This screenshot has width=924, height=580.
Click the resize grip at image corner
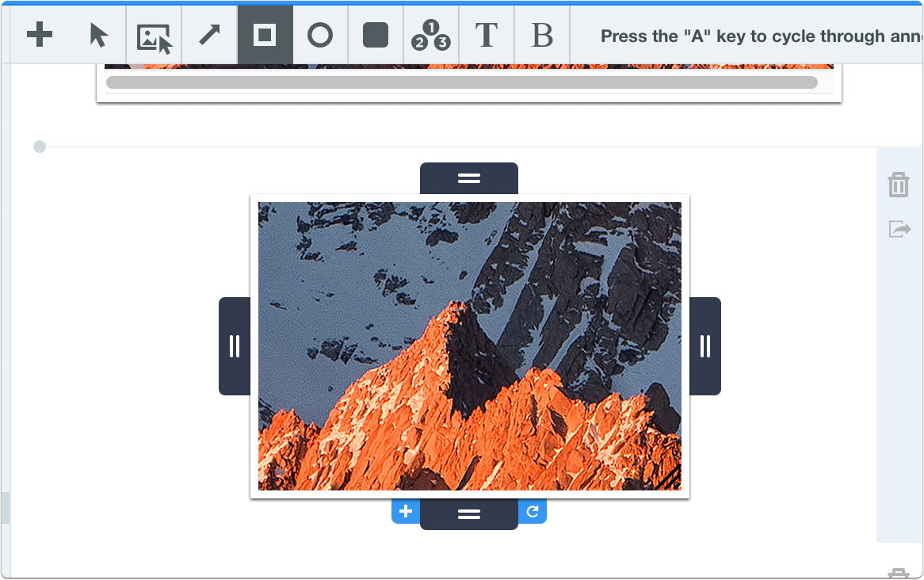[670, 478]
